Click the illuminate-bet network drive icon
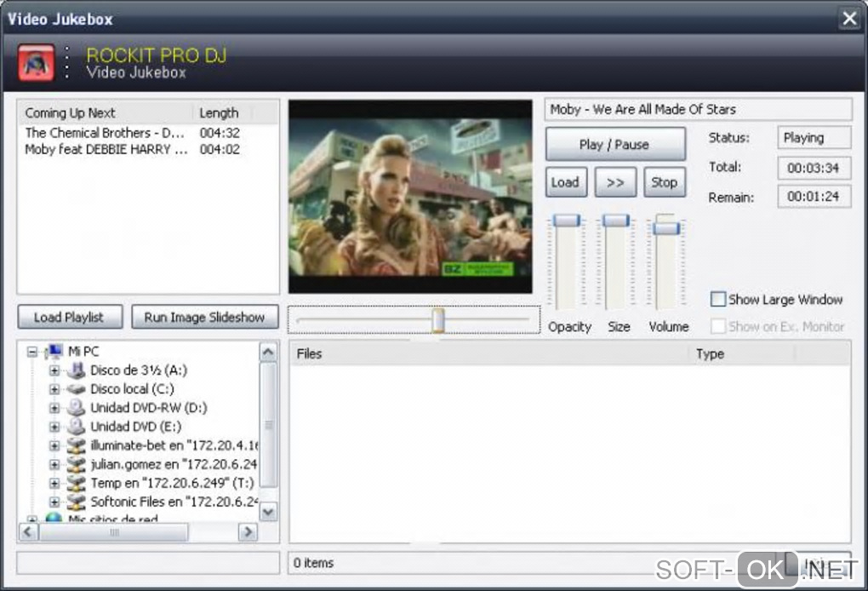Image resolution: width=868 pixels, height=591 pixels. click(76, 445)
